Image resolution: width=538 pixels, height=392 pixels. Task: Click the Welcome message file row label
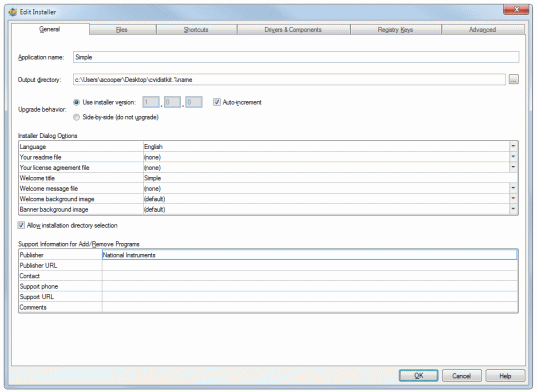(x=49, y=188)
